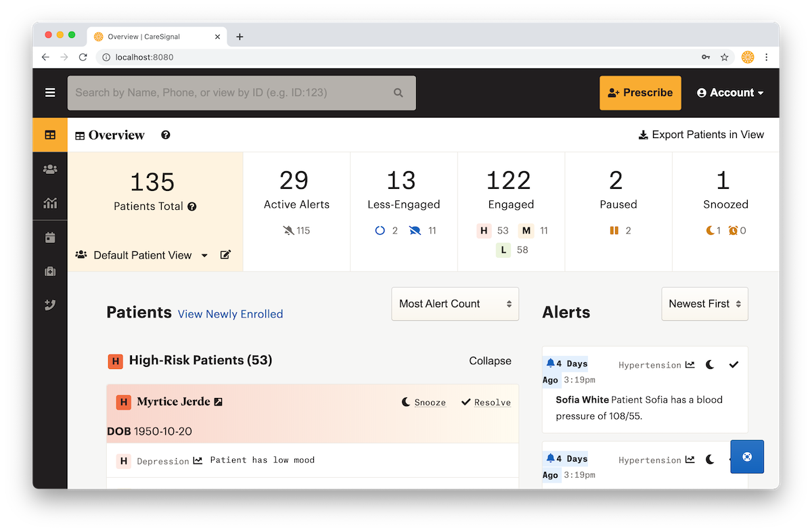
Task: Open the patients group sidebar icon
Action: (50, 169)
